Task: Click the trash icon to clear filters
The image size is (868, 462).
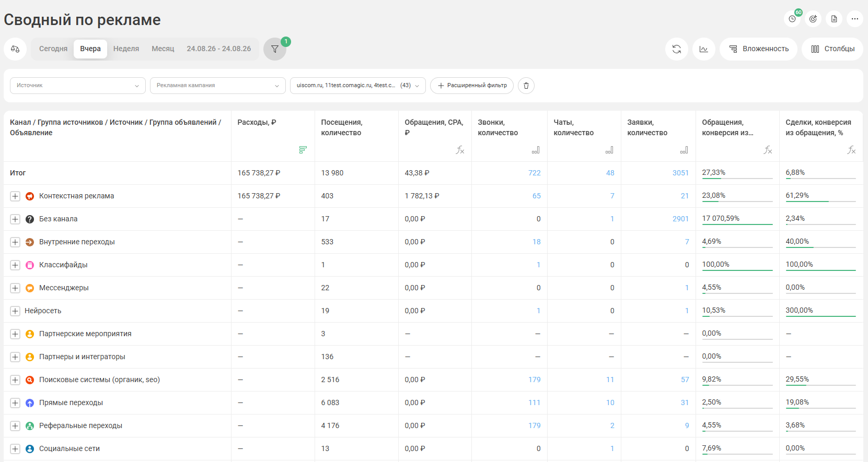Action: tap(526, 86)
